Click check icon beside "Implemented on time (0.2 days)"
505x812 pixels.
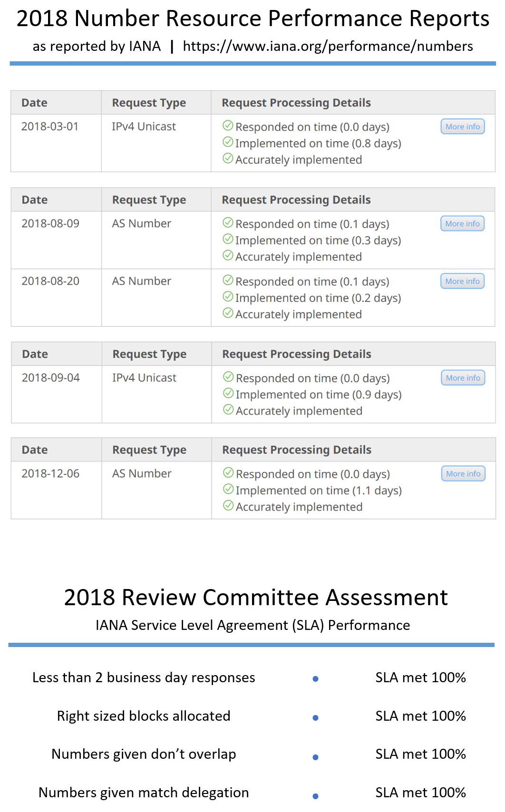click(228, 297)
